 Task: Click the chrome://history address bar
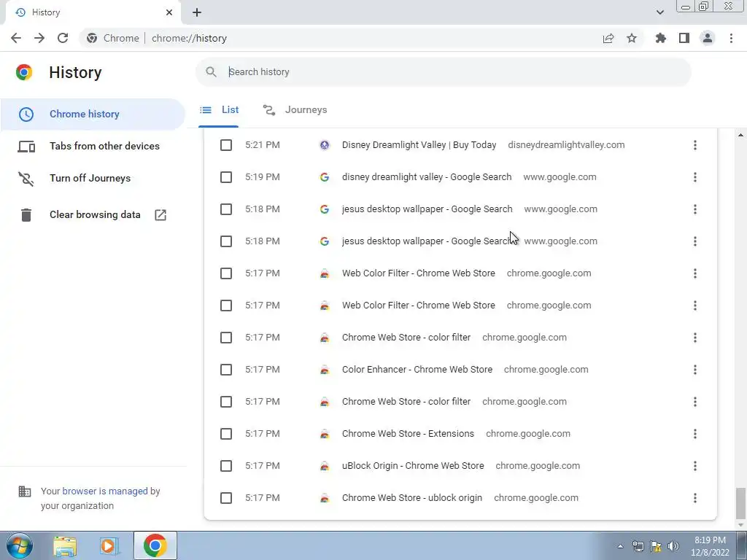[x=189, y=38]
